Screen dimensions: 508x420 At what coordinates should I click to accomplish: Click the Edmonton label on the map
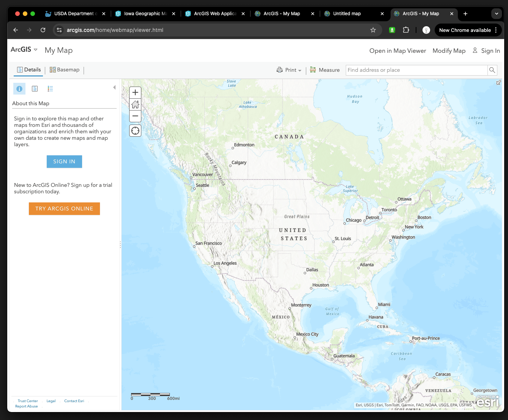pos(244,145)
